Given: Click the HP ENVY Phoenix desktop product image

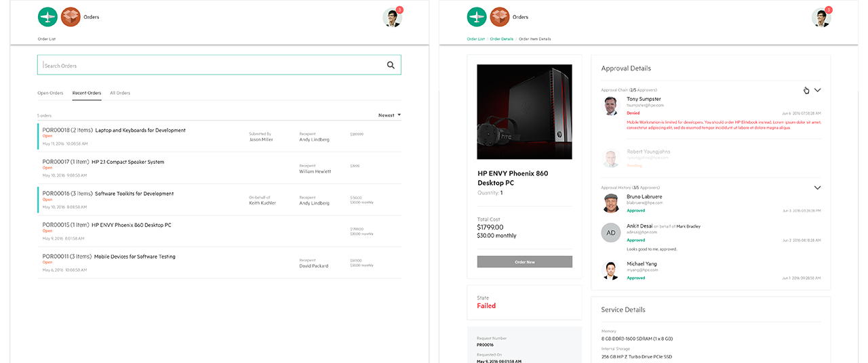Looking at the screenshot, I should point(525,112).
